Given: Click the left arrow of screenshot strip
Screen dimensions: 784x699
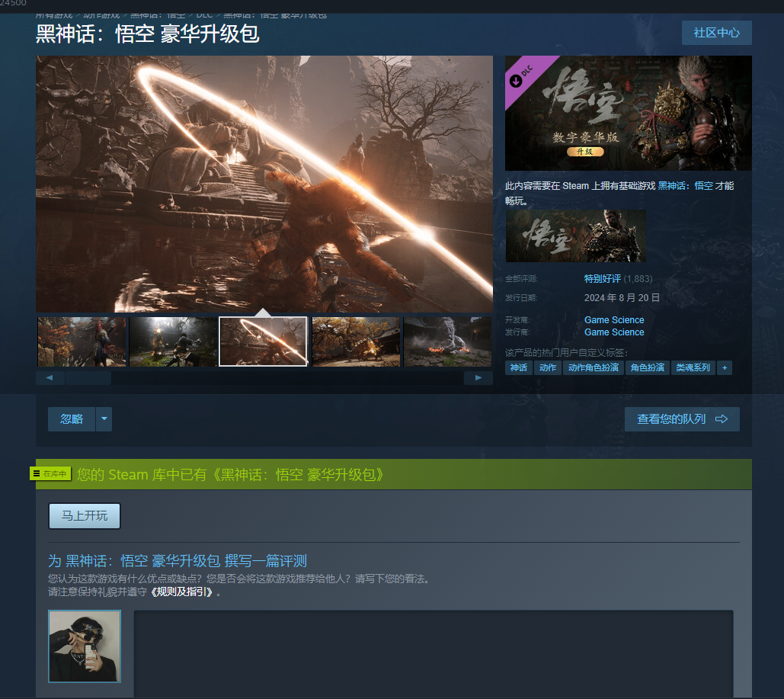Looking at the screenshot, I should point(50,378).
